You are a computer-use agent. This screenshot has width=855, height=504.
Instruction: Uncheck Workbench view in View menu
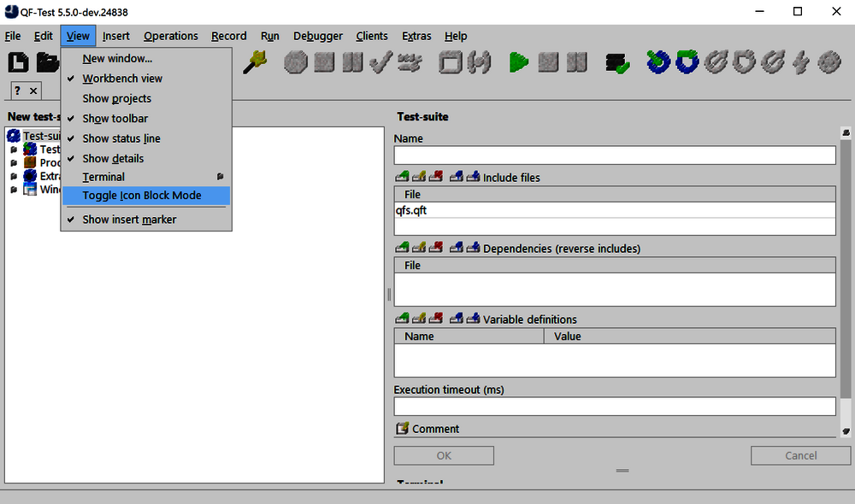[x=122, y=79]
